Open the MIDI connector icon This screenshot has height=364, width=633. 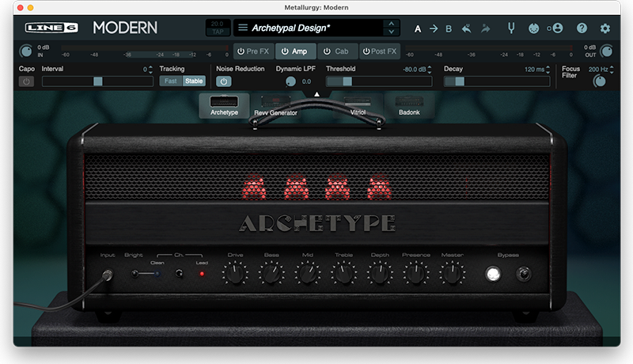point(534,28)
